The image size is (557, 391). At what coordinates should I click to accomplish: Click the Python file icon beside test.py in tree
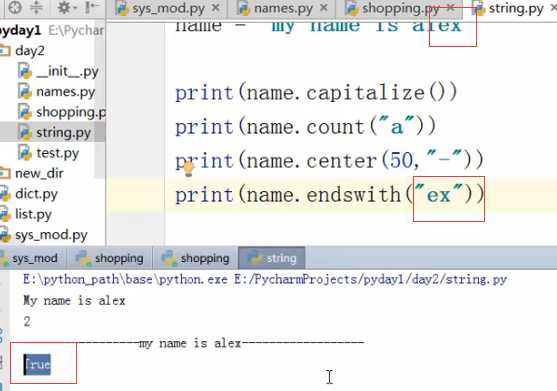pos(25,153)
